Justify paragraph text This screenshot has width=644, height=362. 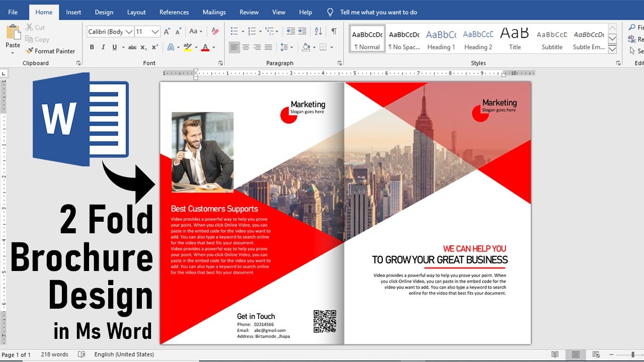pos(268,47)
